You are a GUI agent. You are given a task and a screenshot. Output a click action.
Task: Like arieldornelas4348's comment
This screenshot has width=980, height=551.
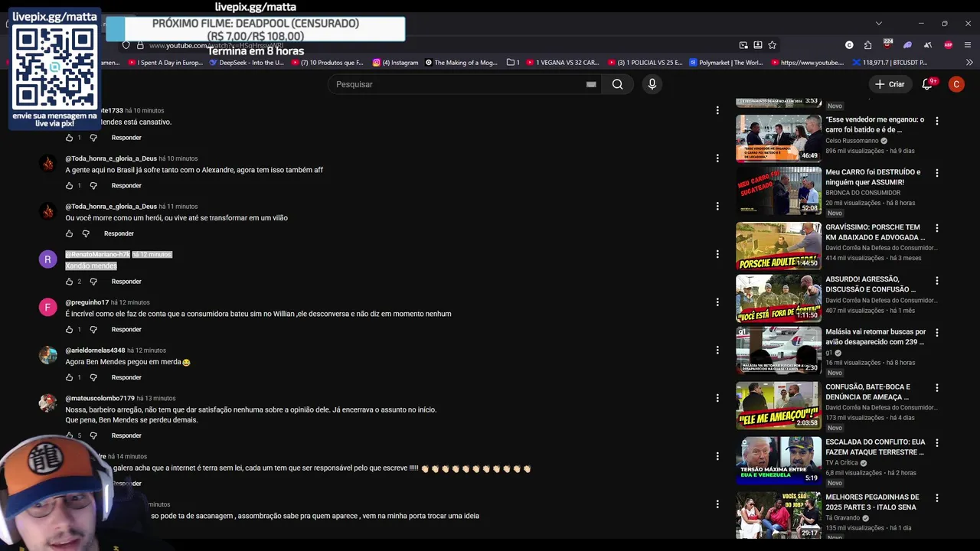pyautogui.click(x=69, y=377)
